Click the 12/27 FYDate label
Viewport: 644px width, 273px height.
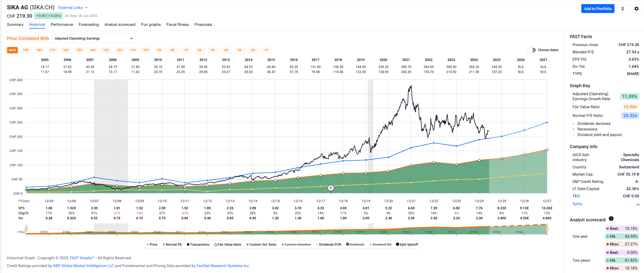(547, 201)
